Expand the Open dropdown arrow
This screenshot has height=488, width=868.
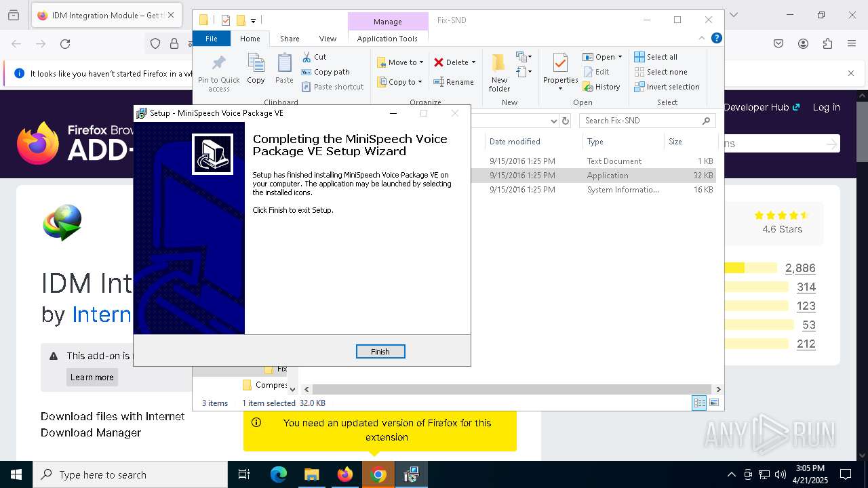(x=620, y=57)
